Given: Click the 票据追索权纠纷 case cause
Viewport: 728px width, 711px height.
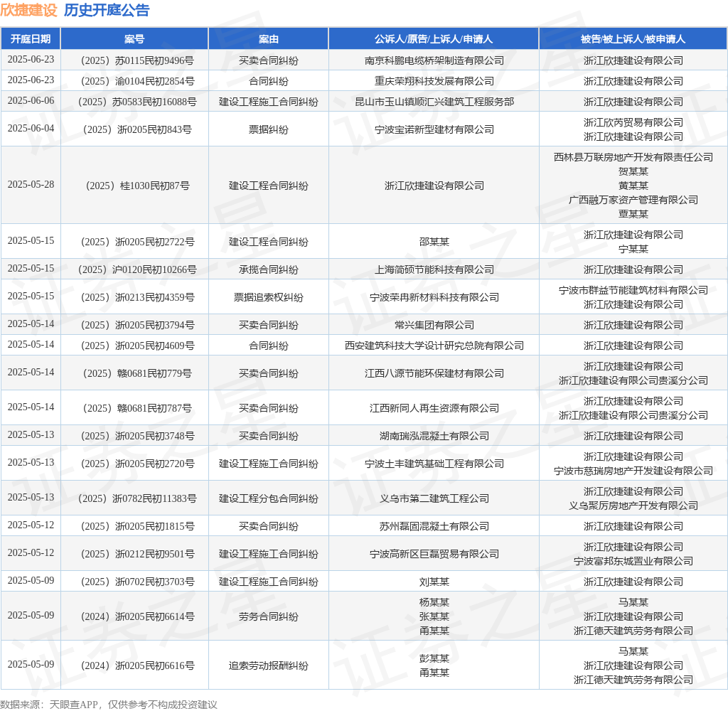Looking at the screenshot, I should point(268,297).
